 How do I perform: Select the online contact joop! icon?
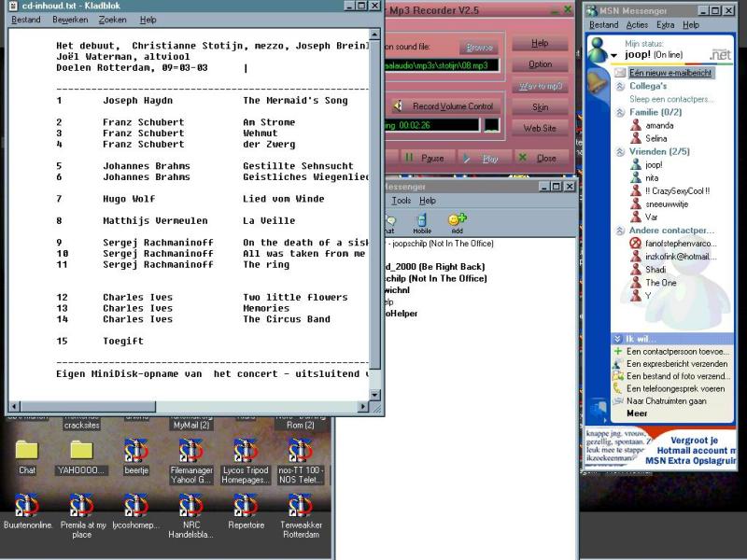click(636, 165)
